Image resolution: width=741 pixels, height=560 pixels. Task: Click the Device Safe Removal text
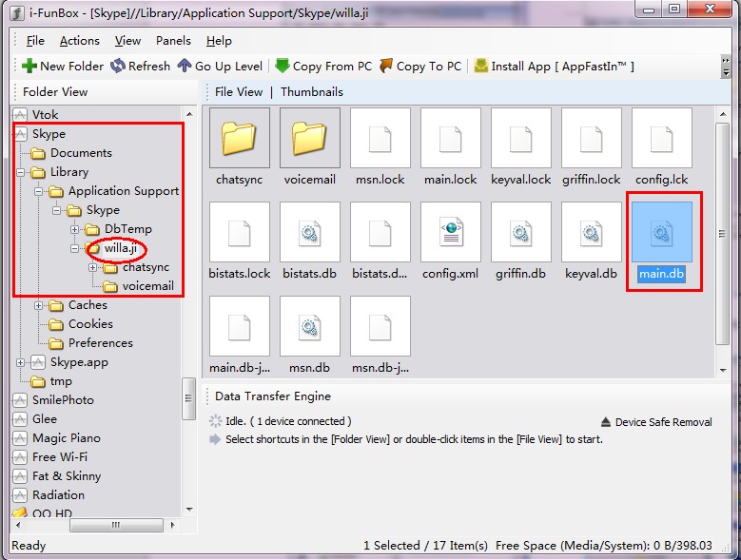coord(664,422)
